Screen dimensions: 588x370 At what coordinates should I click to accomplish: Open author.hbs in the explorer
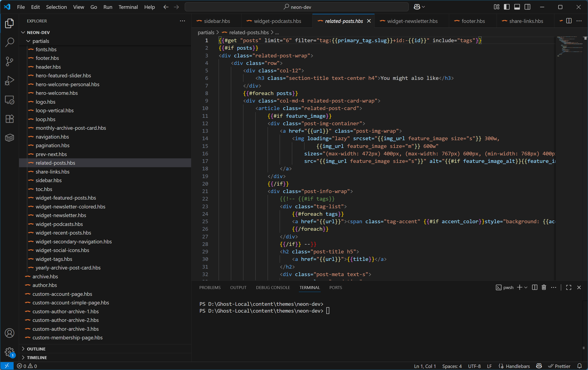[x=105, y=285]
